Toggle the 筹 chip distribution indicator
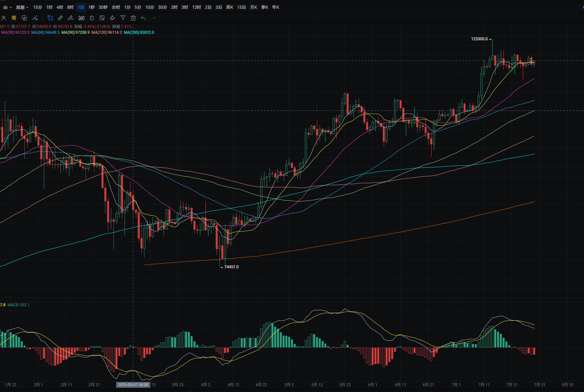The image size is (584, 392). click(x=14, y=18)
